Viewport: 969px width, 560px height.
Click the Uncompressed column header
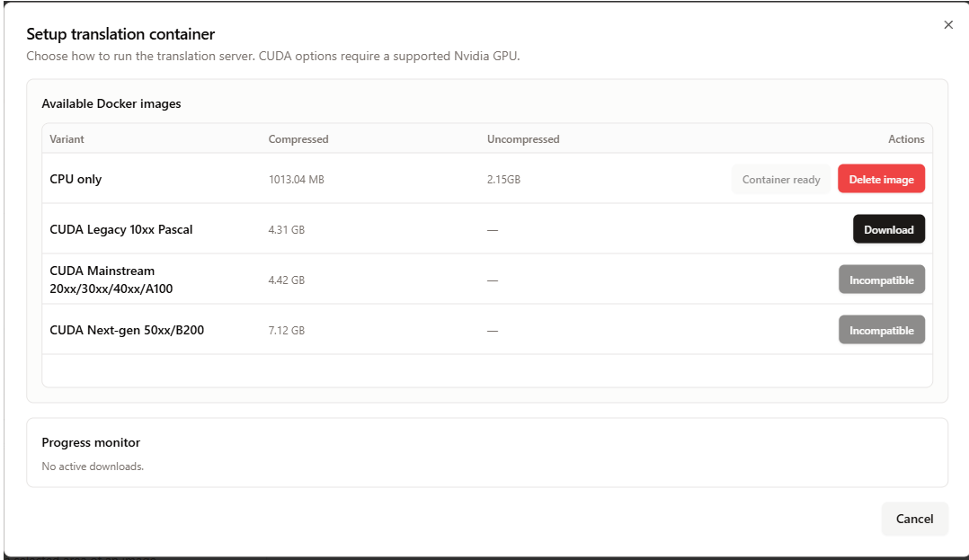523,138
